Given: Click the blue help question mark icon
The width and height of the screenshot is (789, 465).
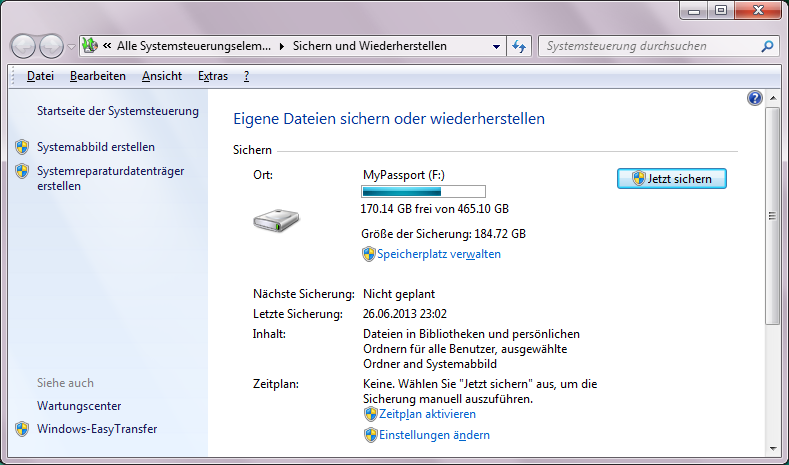Looking at the screenshot, I should click(754, 98).
